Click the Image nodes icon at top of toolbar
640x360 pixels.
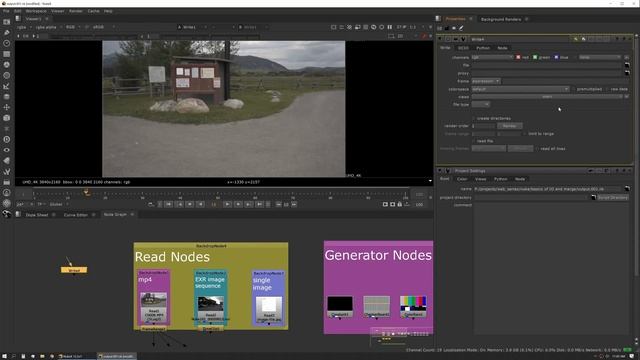click(7, 22)
